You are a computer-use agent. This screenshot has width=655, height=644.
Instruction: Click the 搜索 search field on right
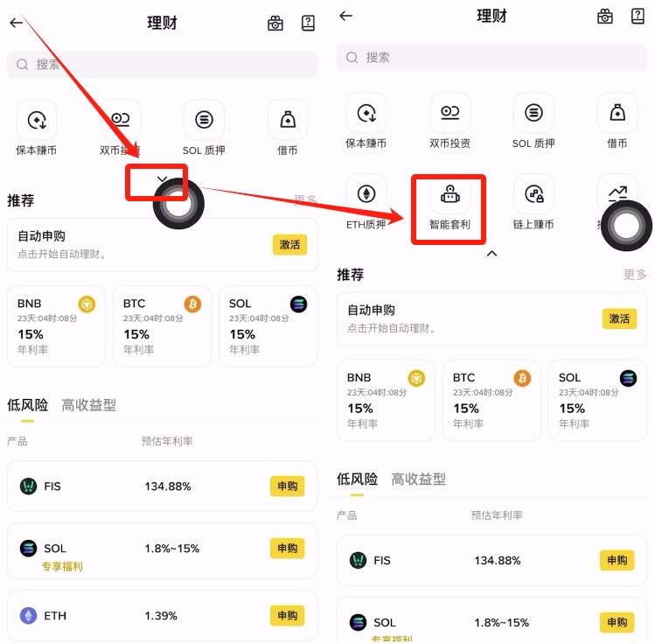(491, 57)
